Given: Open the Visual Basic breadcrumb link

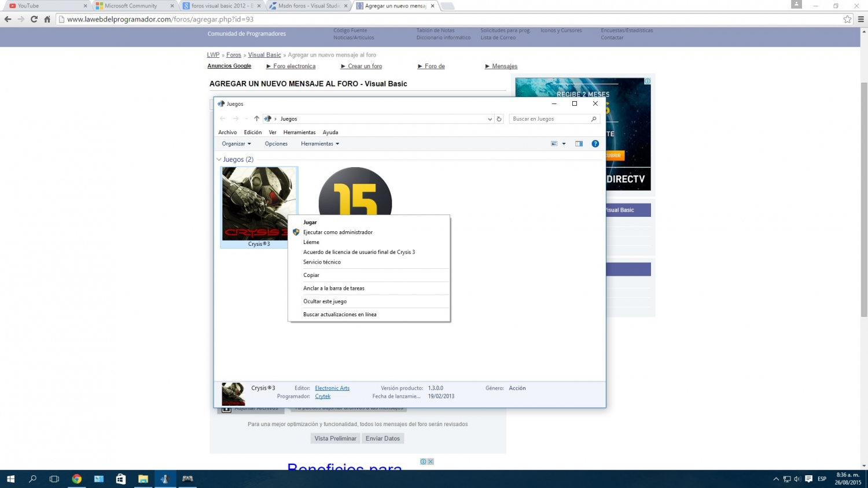Looking at the screenshot, I should point(264,55).
